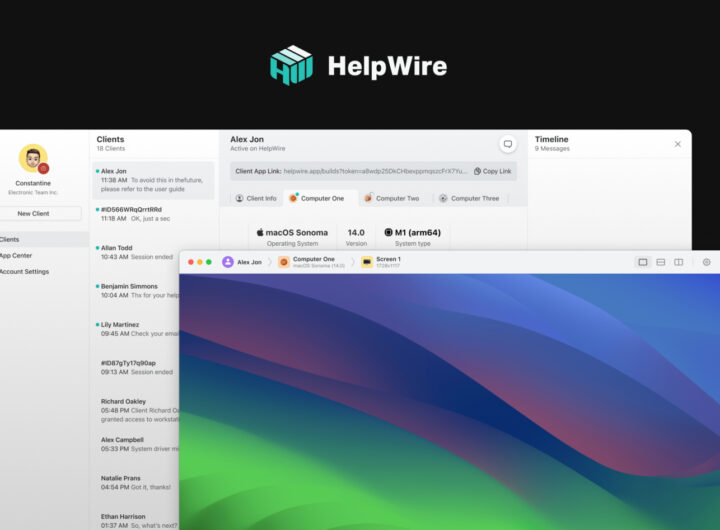Screen dimensions: 720x530
Task: Click the Copy Link button
Action: [x=492, y=171]
